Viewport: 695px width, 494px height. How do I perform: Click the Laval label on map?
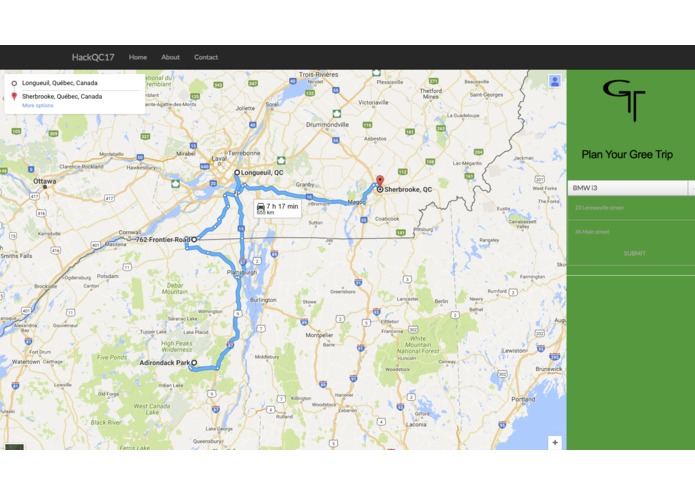pos(219,158)
